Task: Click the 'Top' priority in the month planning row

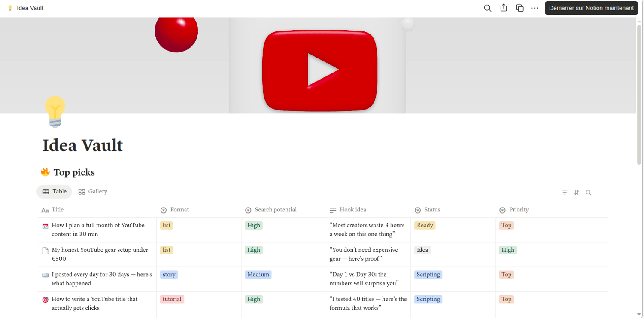Action: pyautogui.click(x=507, y=226)
